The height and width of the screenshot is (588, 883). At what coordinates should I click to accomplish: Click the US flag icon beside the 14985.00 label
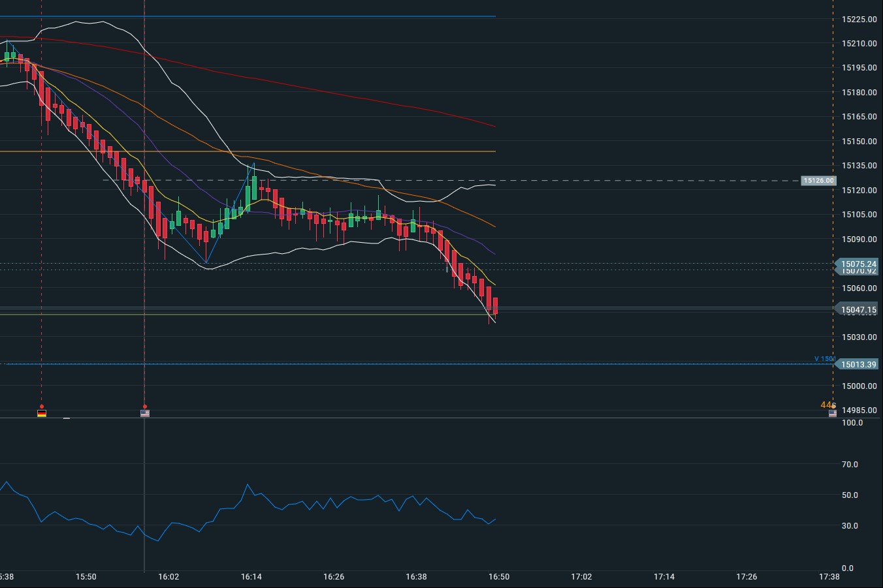click(833, 413)
